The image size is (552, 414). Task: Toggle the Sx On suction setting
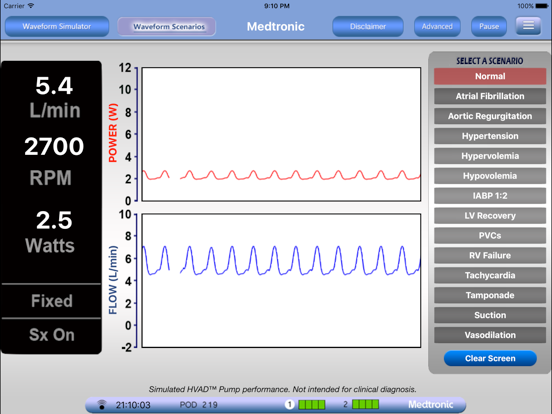click(x=51, y=334)
